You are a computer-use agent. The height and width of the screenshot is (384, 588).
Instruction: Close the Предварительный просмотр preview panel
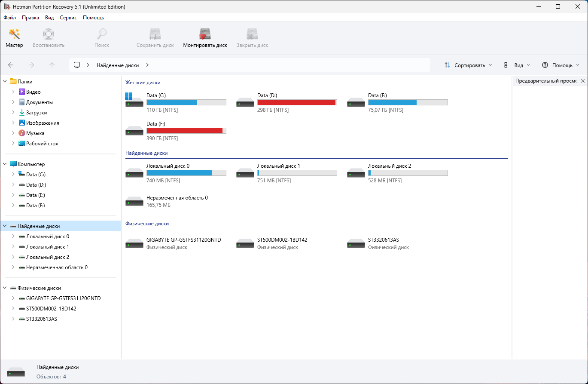click(583, 81)
